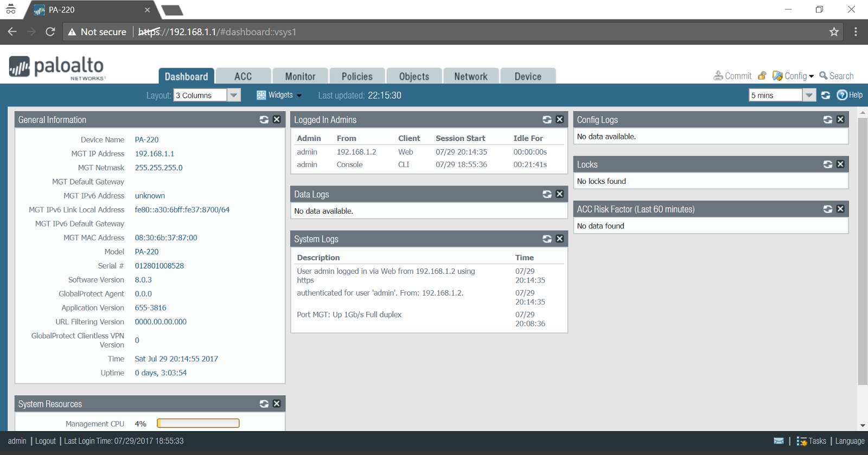
Task: Go to the Objects tab
Action: click(x=414, y=76)
